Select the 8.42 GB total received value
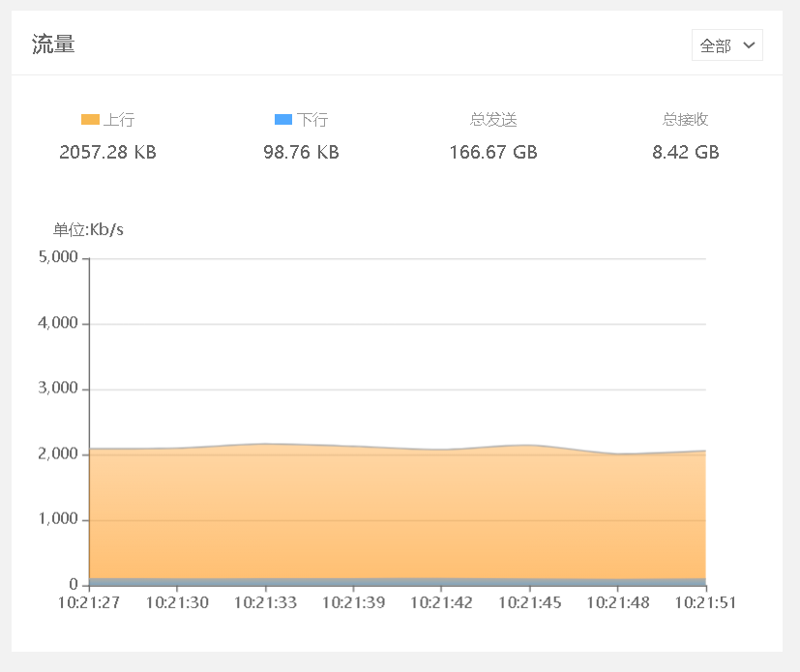This screenshot has height=672, width=800. pos(686,152)
